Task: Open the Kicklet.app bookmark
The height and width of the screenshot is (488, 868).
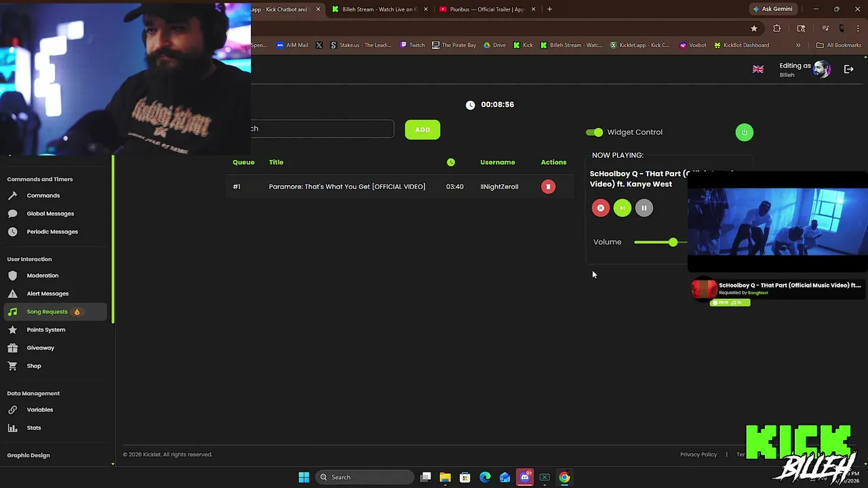Action: pos(639,45)
